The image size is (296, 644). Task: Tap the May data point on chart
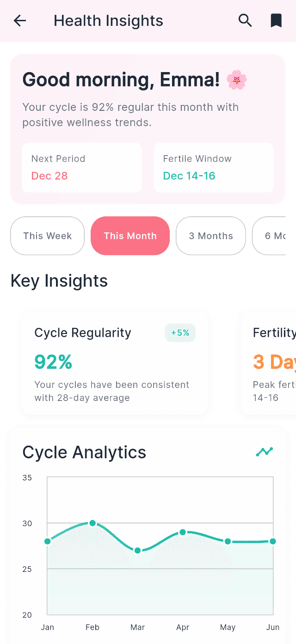click(228, 541)
